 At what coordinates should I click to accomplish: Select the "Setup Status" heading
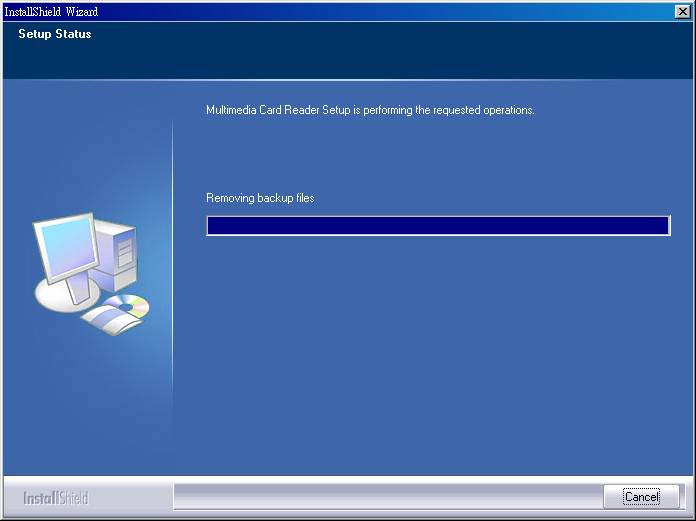point(55,34)
